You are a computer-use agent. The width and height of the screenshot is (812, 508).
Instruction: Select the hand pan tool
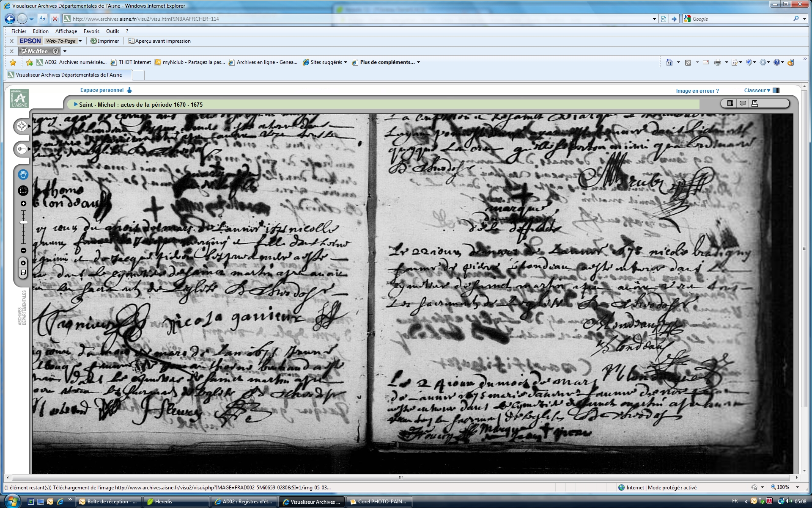coord(23,174)
